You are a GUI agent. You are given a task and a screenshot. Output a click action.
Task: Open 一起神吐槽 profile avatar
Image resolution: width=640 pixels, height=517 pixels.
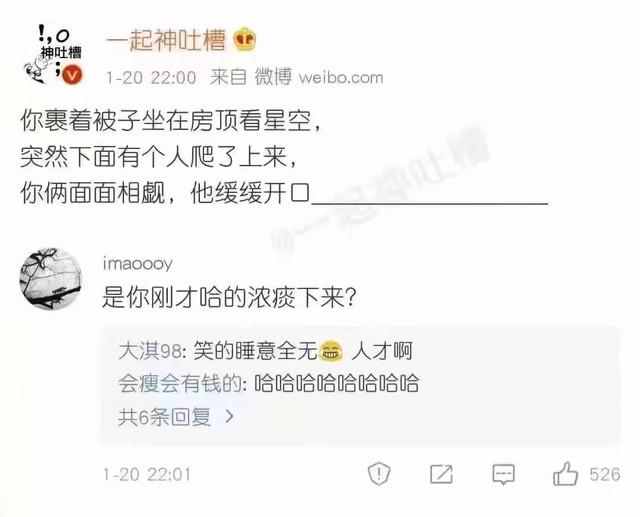click(x=52, y=54)
